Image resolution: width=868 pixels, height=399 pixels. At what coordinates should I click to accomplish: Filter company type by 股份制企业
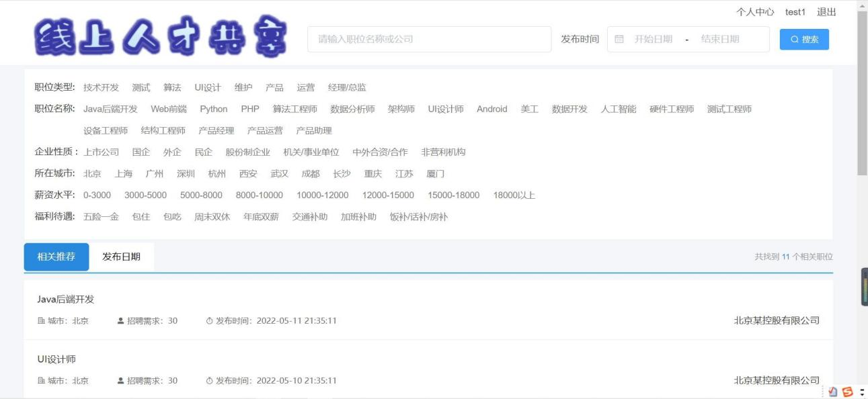[x=248, y=152]
